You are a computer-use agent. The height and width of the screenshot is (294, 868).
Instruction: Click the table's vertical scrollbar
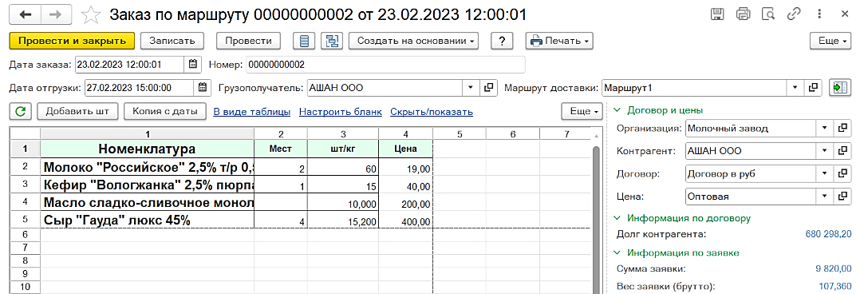(x=596, y=217)
